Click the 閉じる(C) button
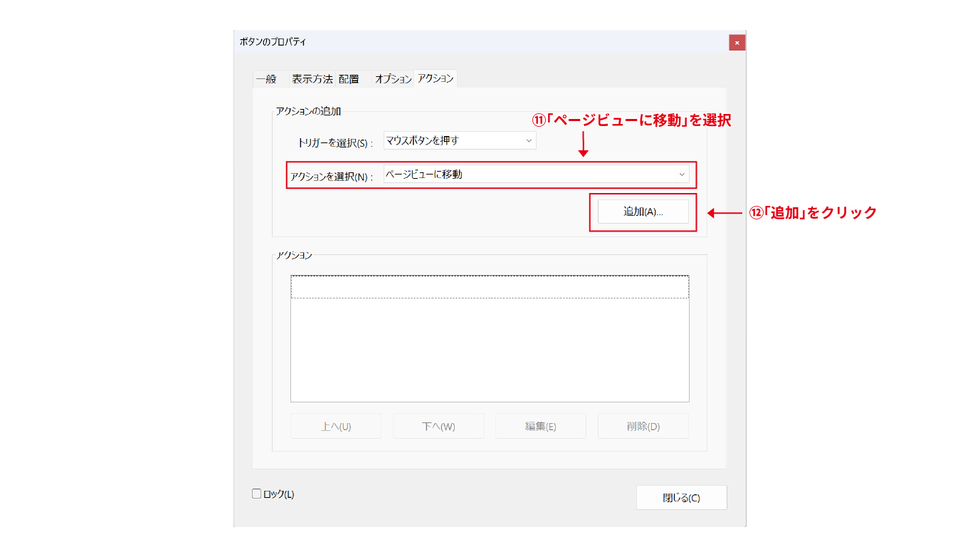This screenshot has height=557, width=980. tap(681, 498)
